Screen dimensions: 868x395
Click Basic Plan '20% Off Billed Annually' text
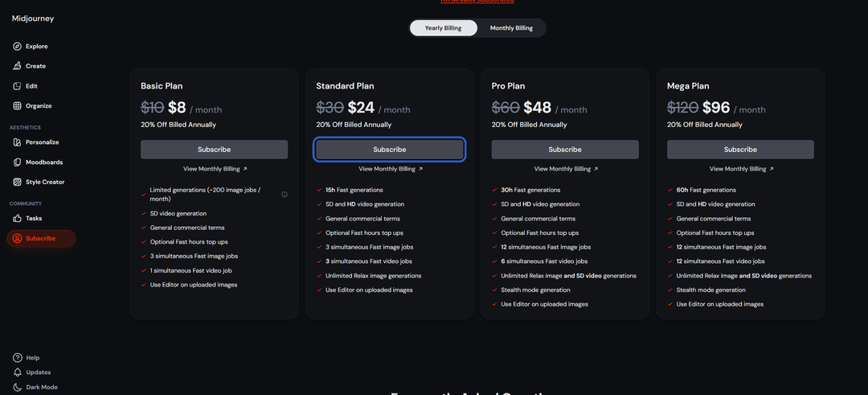click(x=178, y=125)
